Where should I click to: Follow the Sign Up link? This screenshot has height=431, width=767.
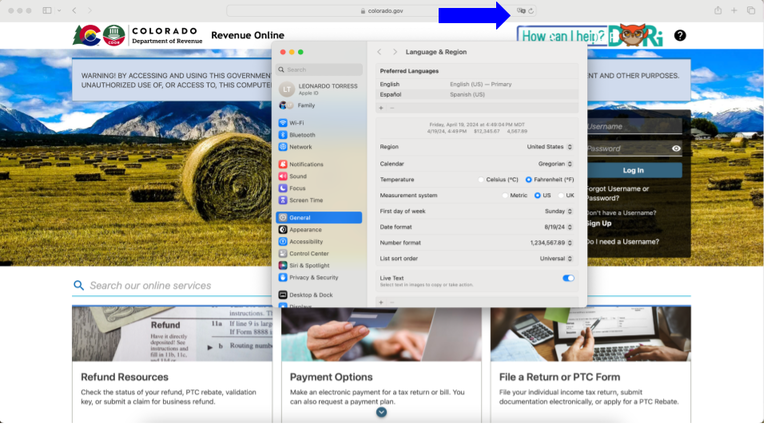[x=599, y=223]
